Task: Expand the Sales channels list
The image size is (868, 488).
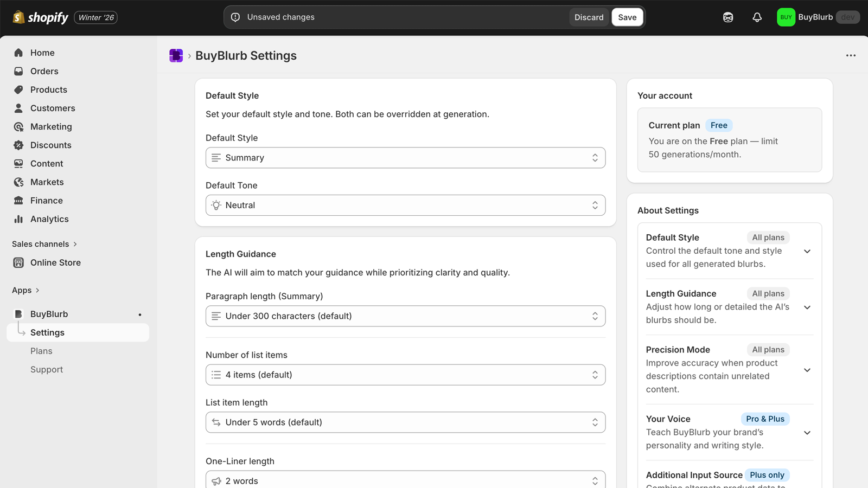Action: point(75,243)
